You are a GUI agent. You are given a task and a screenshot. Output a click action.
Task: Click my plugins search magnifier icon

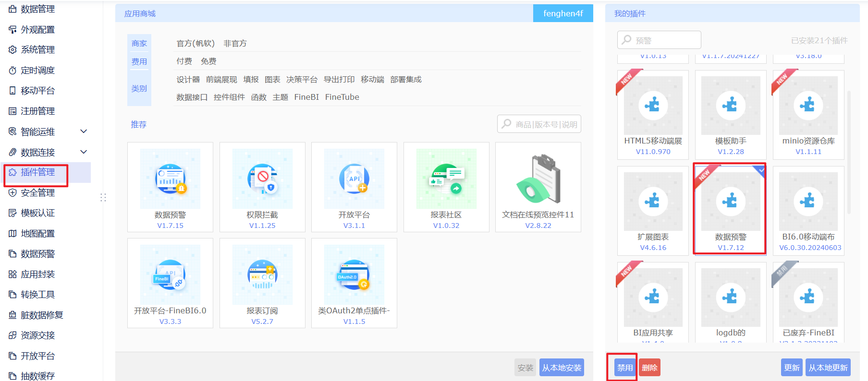(x=626, y=40)
